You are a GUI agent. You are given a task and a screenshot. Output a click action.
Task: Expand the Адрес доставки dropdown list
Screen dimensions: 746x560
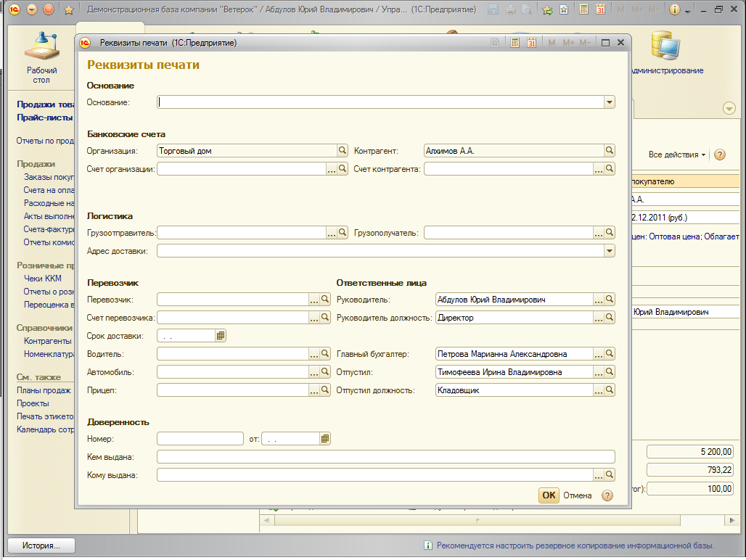pos(610,251)
